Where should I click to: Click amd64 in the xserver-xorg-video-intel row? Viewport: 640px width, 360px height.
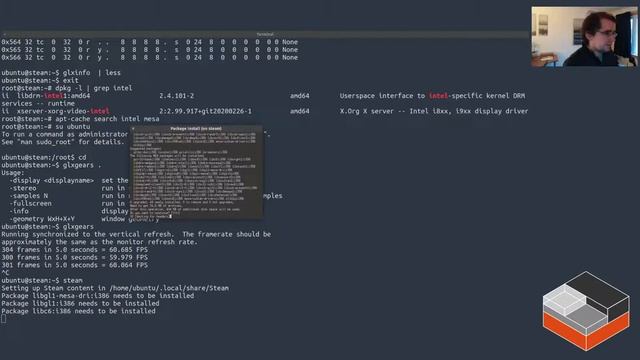click(x=300, y=111)
